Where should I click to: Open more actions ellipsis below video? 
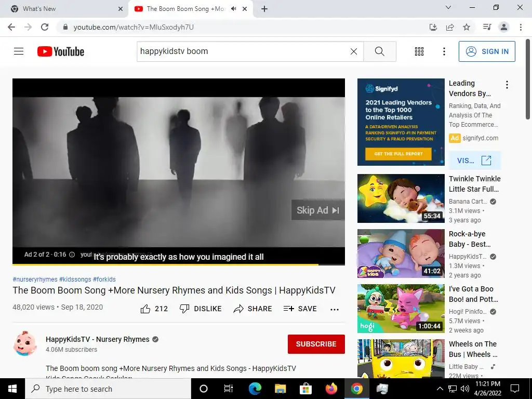point(335,309)
